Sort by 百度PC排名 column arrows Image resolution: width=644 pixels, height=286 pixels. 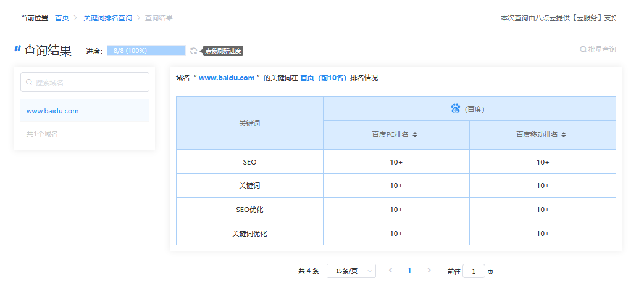click(x=415, y=135)
